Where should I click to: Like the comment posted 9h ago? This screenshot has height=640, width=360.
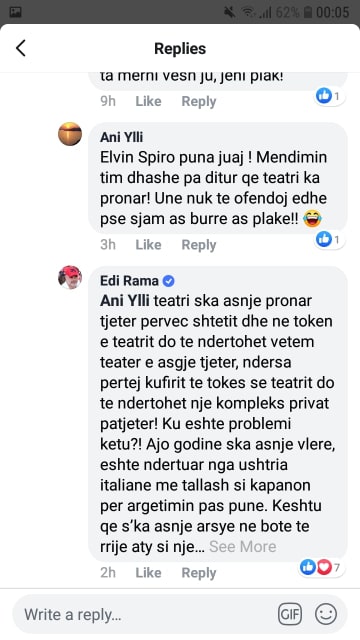coord(148,101)
